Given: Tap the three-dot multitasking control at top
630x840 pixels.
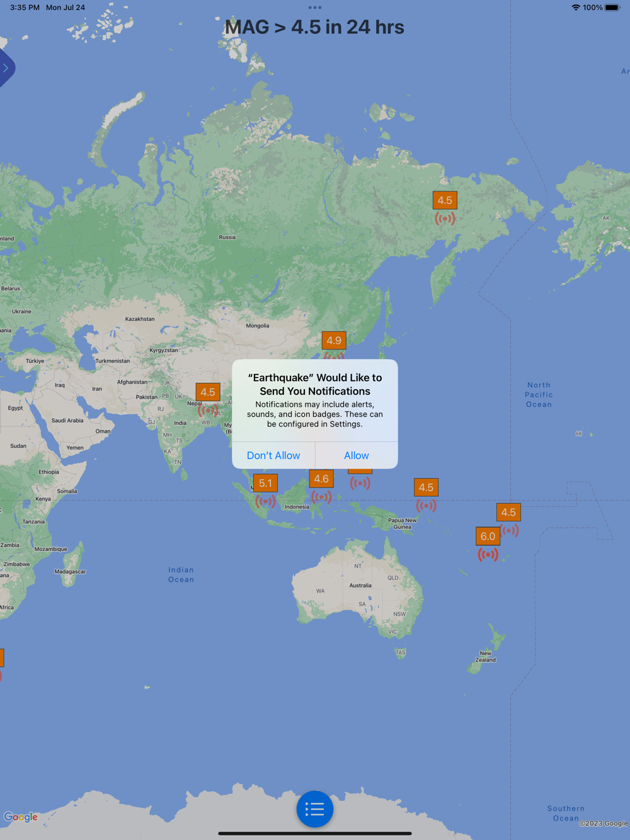Looking at the screenshot, I should (x=315, y=8).
